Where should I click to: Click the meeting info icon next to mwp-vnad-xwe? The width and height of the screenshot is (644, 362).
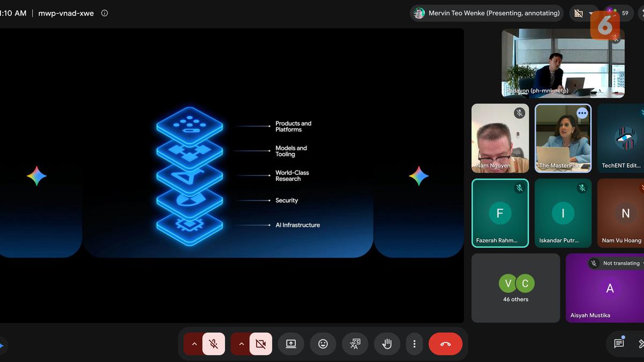pyautogui.click(x=105, y=13)
